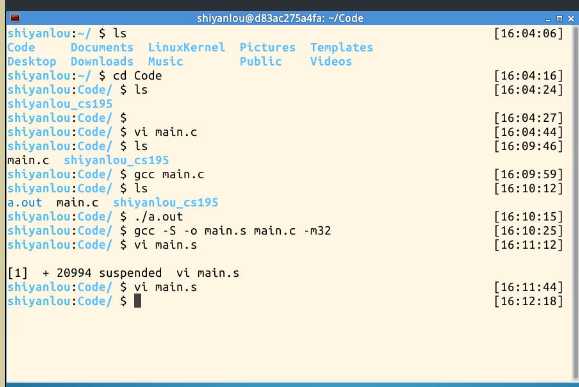Click the 'vi main.s' command at 16:11:12
The width and height of the screenshot is (579, 387).
(165, 245)
